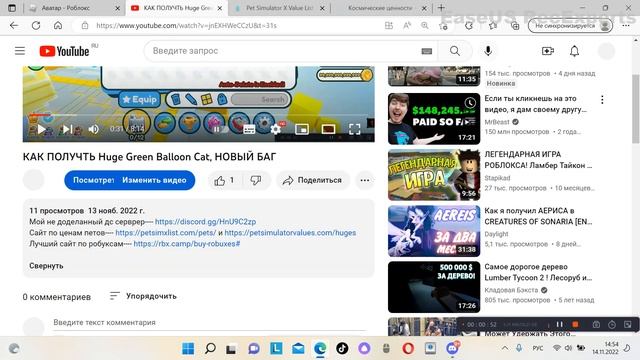This screenshot has width=640, height=360.
Task: Open the rbx.camp/buy-robuxes link
Action: point(187,244)
